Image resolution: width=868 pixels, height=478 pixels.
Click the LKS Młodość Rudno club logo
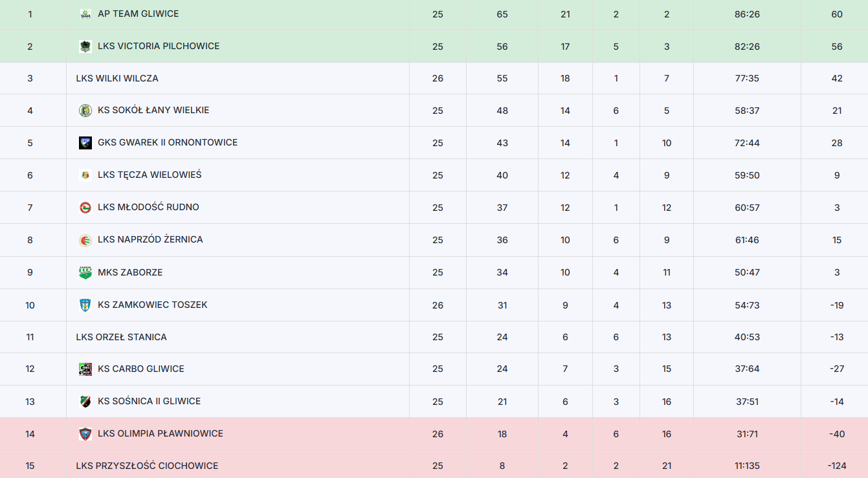85,208
